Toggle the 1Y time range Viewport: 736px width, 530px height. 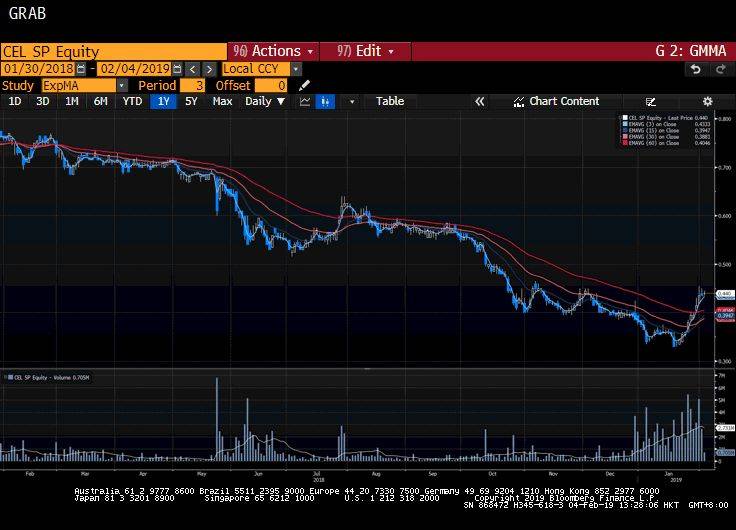(x=162, y=101)
